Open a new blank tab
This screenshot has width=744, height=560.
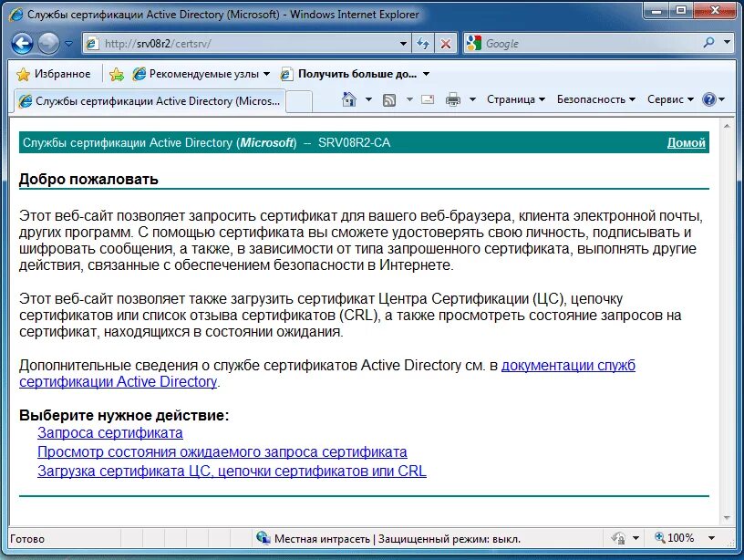point(299,101)
